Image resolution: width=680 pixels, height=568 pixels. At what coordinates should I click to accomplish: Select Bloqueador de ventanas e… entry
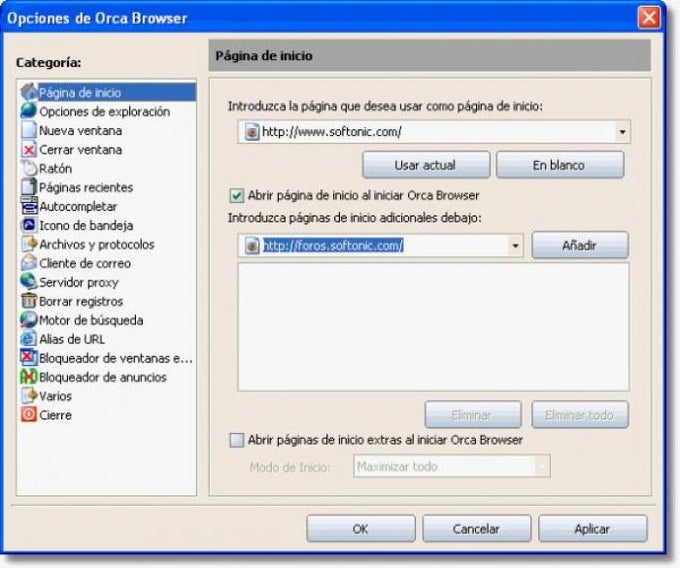pos(116,358)
